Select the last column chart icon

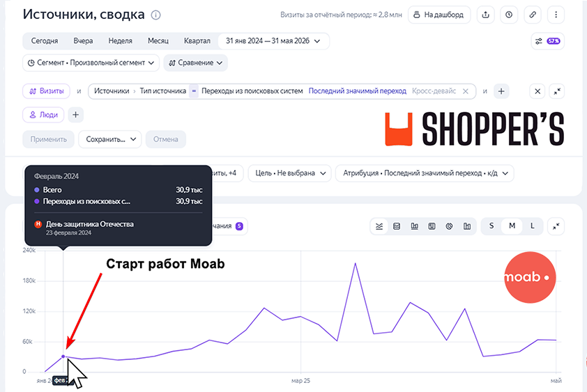(467, 226)
